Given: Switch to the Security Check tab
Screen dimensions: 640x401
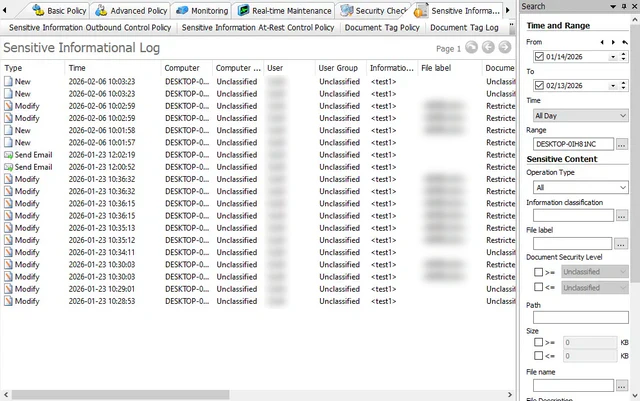Looking at the screenshot, I should tap(374, 11).
